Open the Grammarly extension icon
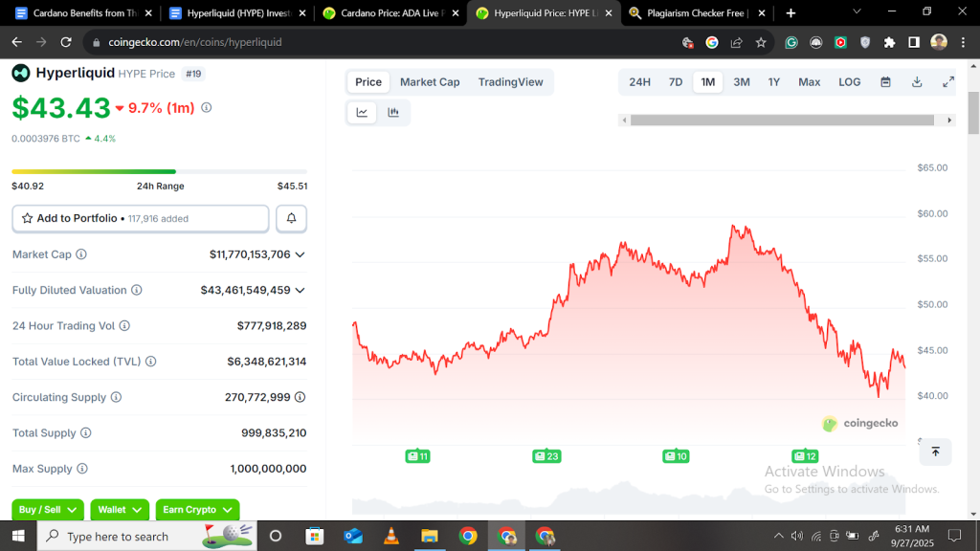 click(x=791, y=42)
